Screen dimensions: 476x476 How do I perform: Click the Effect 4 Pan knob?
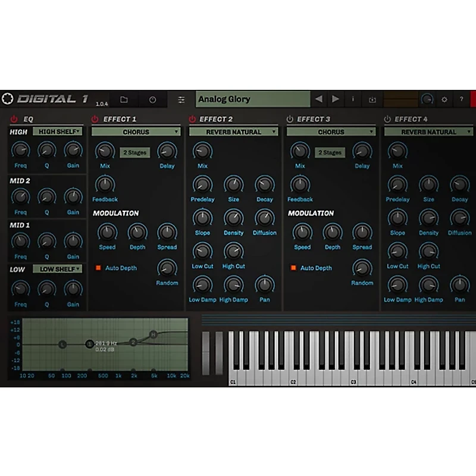coord(459,285)
